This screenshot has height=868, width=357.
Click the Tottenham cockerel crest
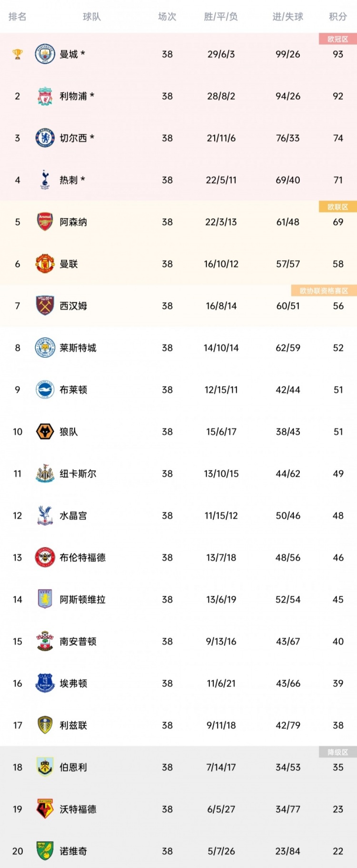tap(45, 180)
